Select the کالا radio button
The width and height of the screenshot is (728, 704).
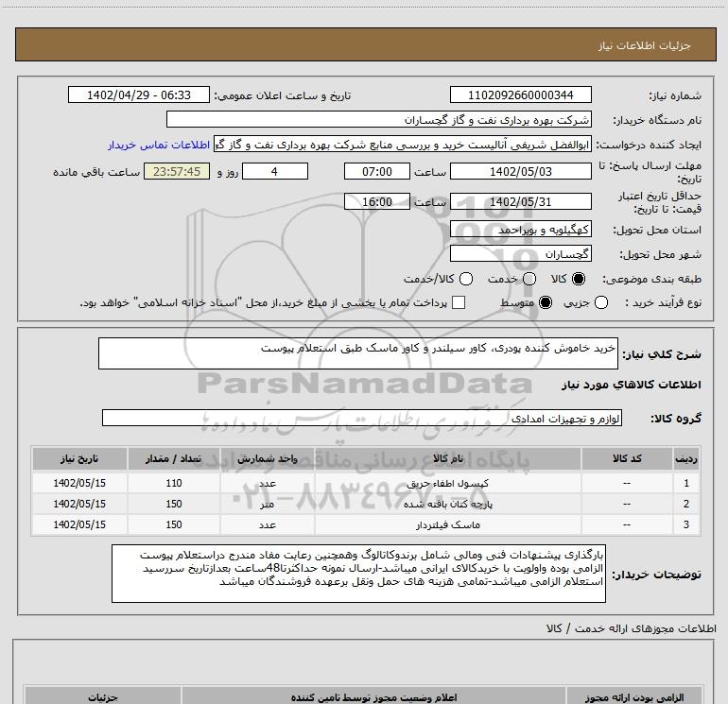pyautogui.click(x=579, y=279)
